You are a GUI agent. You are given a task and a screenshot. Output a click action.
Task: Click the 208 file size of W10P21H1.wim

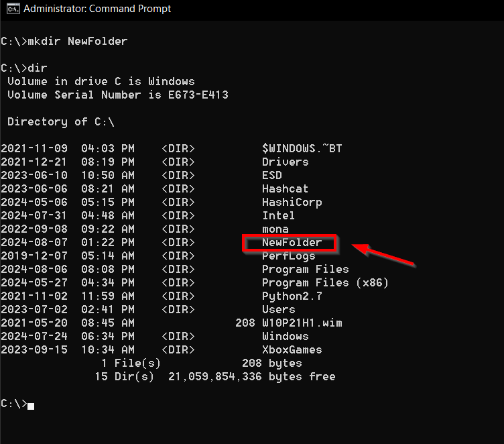[x=245, y=323]
